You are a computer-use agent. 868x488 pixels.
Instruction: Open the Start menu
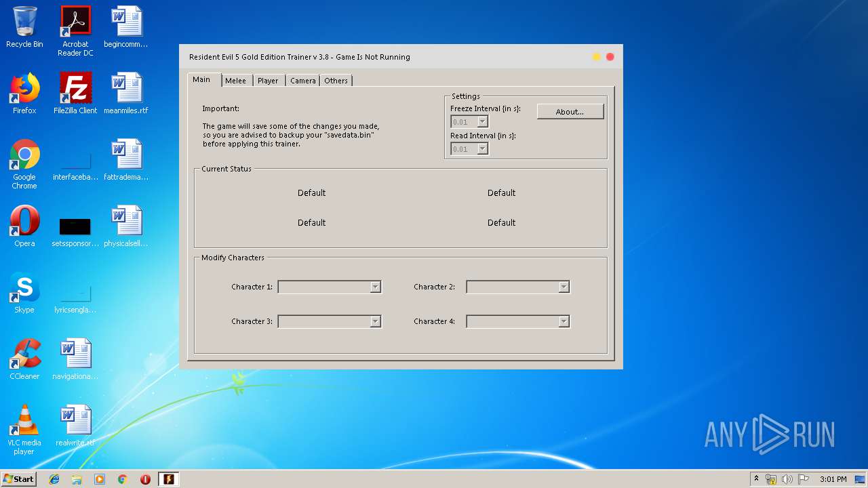point(18,479)
